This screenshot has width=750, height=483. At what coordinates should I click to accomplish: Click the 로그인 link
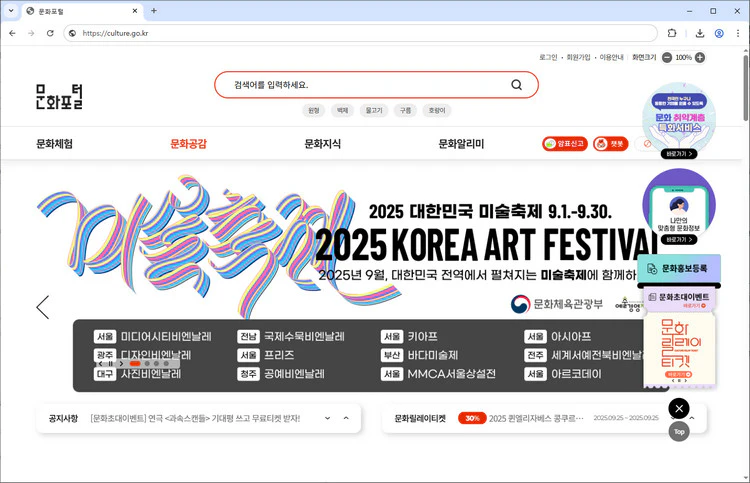click(x=548, y=57)
